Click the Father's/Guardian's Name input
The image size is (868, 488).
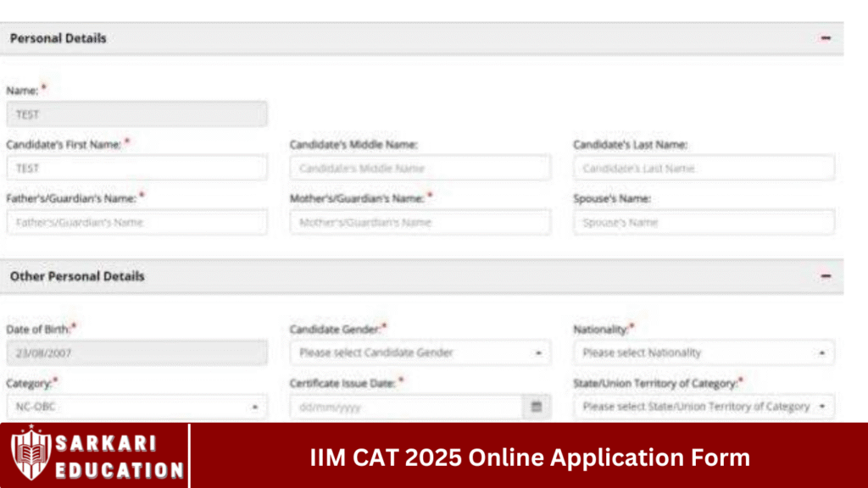[136, 223]
